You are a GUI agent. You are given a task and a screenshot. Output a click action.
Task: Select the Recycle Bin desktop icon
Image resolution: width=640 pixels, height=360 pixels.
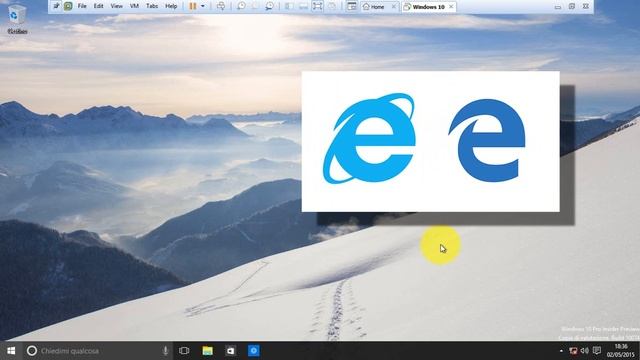[x=17, y=19]
